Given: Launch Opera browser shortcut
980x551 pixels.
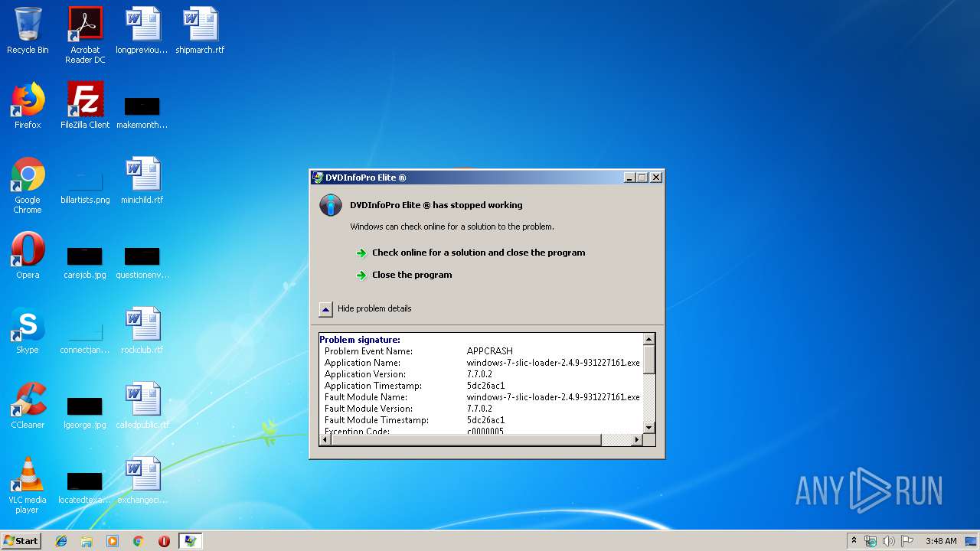Looking at the screenshot, I should tap(28, 256).
